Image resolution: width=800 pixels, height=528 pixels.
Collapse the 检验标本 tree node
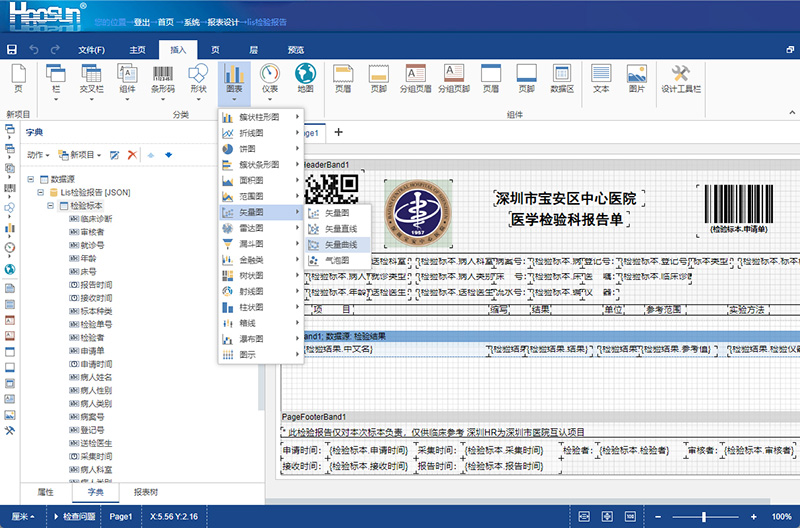pos(51,206)
